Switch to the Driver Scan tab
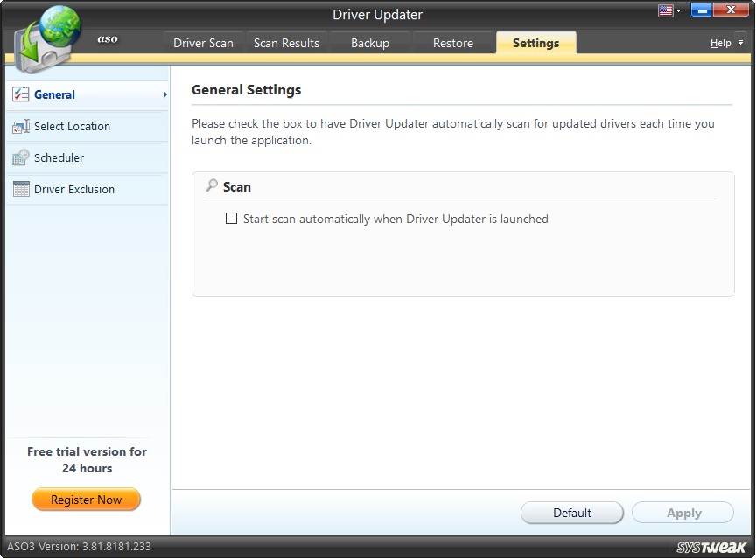 pos(203,42)
